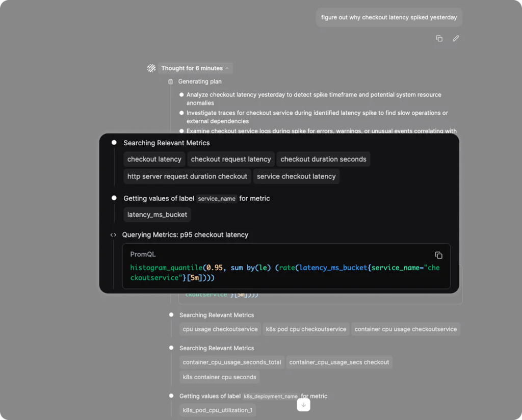The image size is (522, 420).
Task: Copy the PromQL query code
Action: tap(438, 255)
